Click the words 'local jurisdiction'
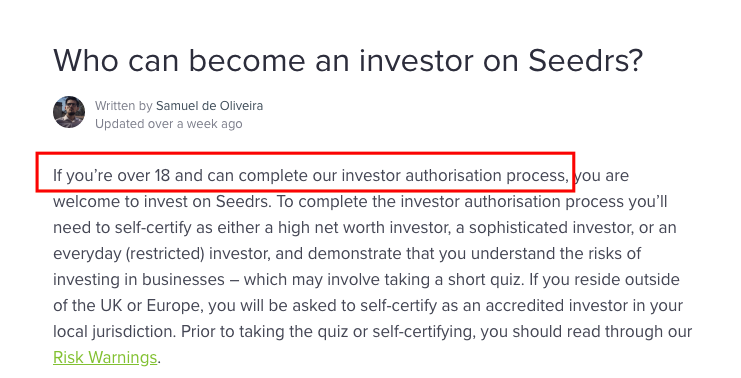The image size is (741, 378). pyautogui.click(x=114, y=331)
